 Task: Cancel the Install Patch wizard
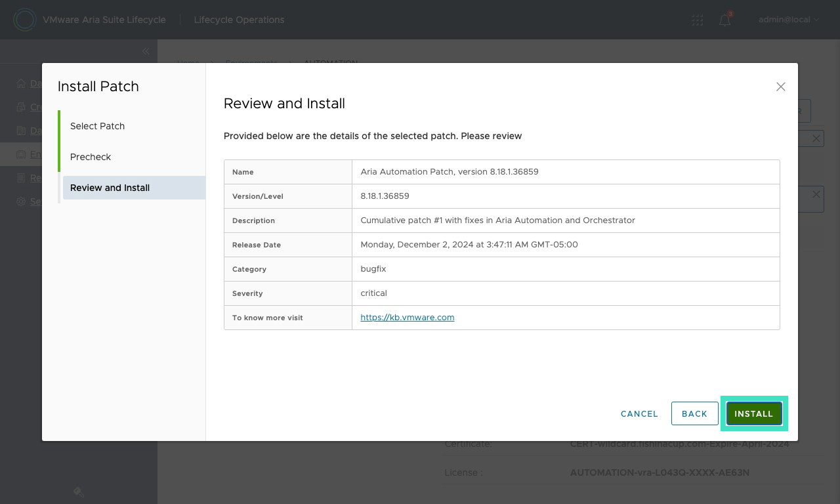pyautogui.click(x=639, y=413)
